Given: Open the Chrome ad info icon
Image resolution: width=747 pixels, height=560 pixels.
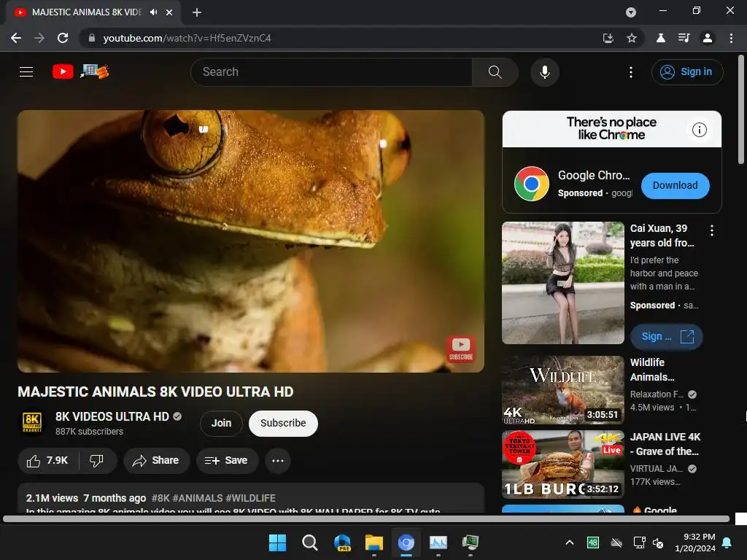Looking at the screenshot, I should [x=699, y=130].
